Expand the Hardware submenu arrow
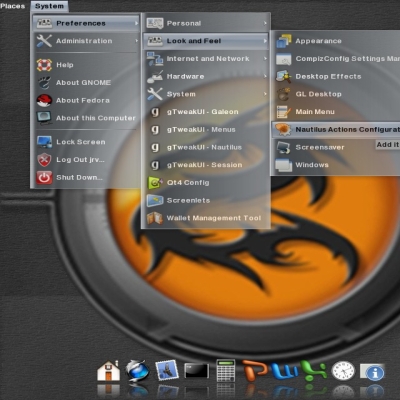This screenshot has height=400, width=400. pos(265,76)
